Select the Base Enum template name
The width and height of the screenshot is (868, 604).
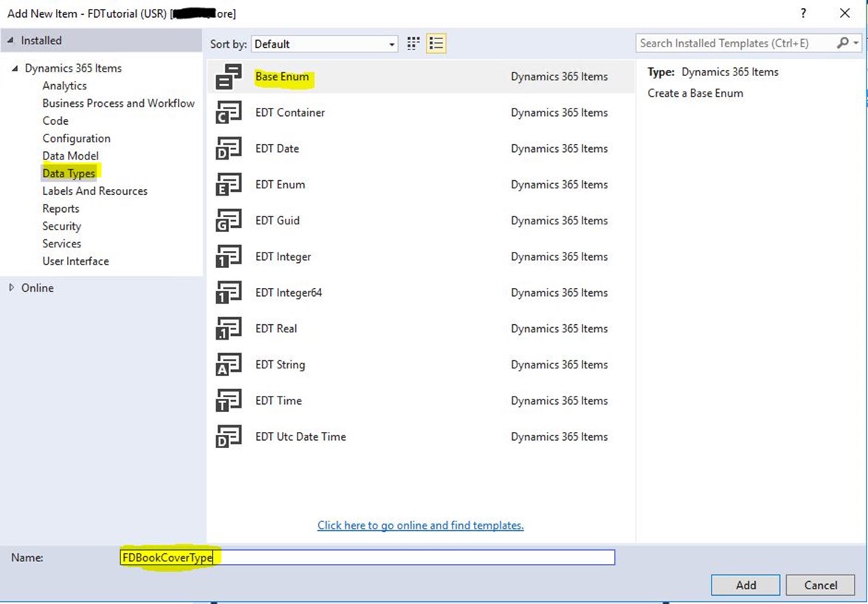click(282, 77)
